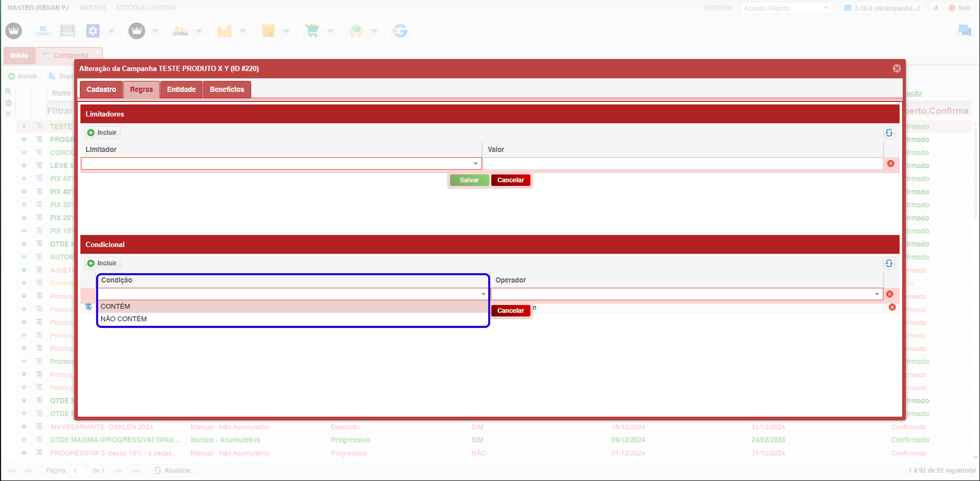Open the illi store toolbar icon
The image size is (980, 481).
tap(43, 31)
